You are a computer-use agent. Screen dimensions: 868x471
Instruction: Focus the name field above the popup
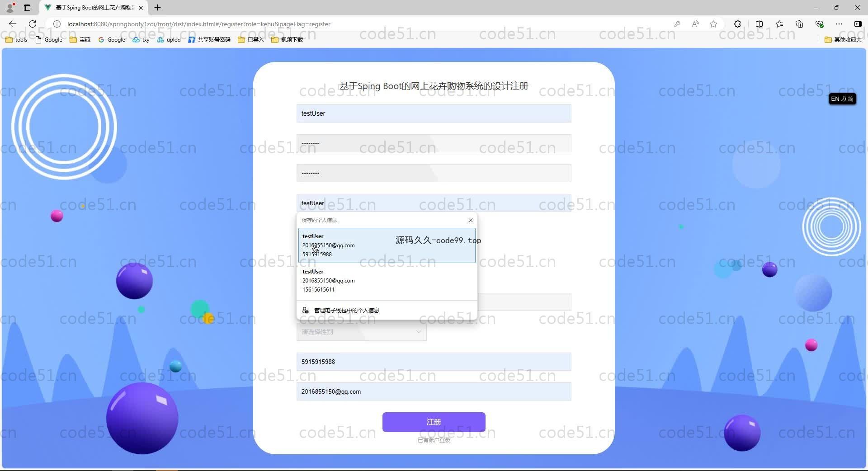434,203
